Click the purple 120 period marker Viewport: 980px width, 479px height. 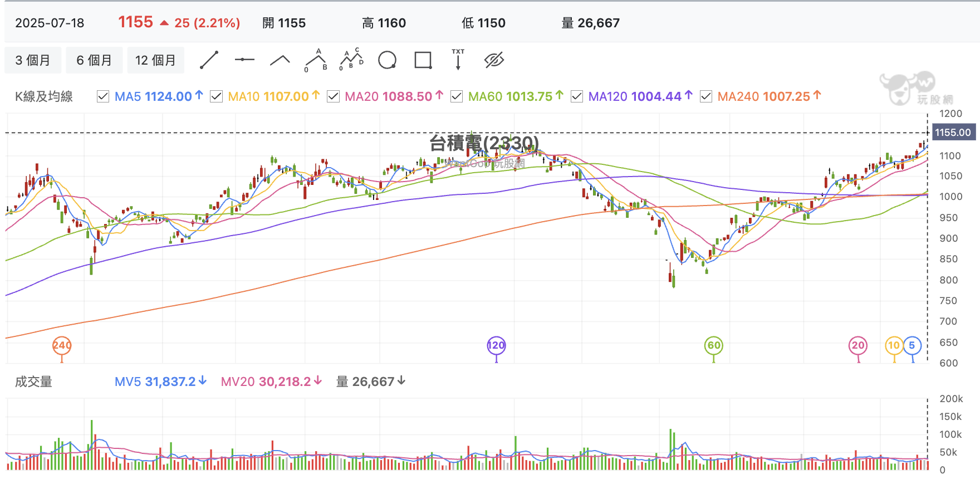point(496,345)
